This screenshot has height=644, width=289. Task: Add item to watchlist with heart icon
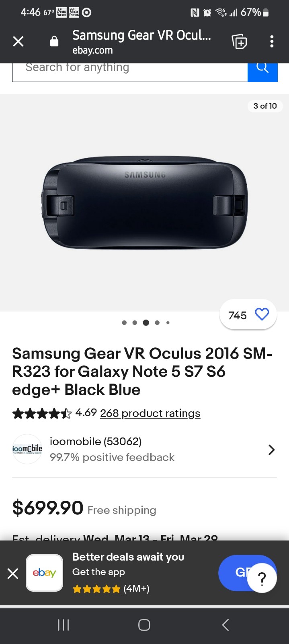tap(262, 314)
